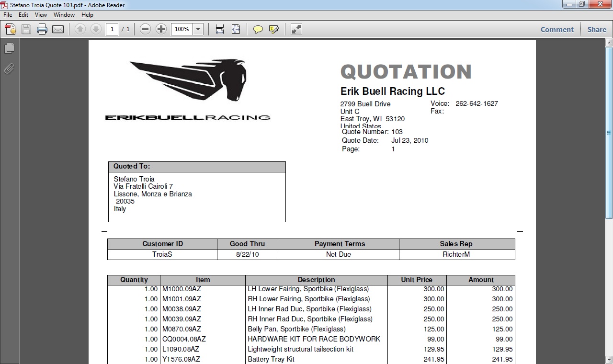Select the highlight text tool
The height and width of the screenshot is (364, 613).
click(x=274, y=29)
